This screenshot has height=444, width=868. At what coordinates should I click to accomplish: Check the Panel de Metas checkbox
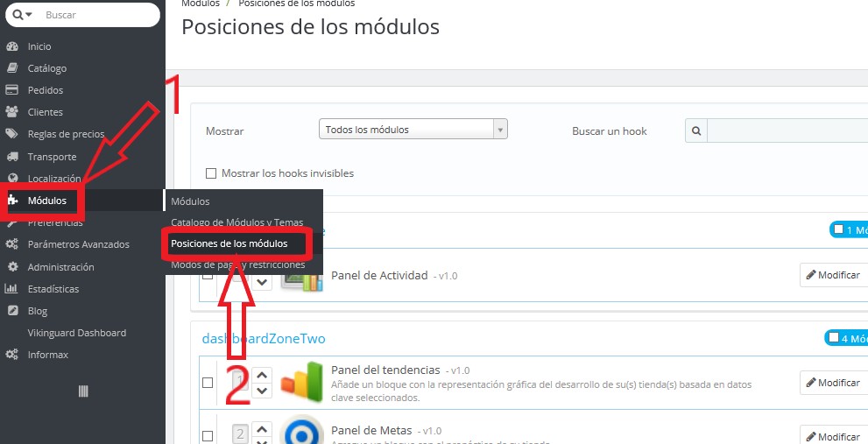tap(207, 436)
